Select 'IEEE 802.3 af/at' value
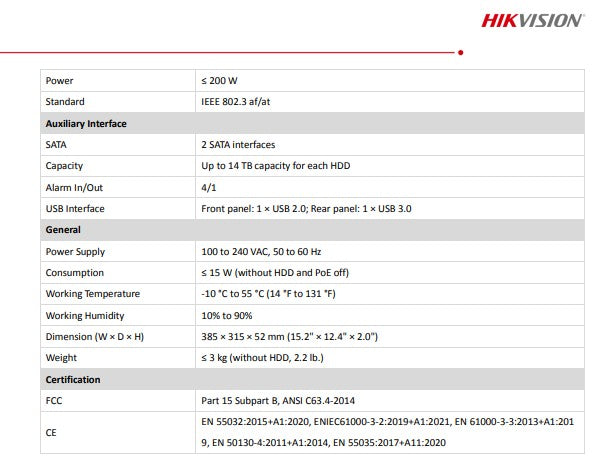This screenshot has width=596, height=471. [x=236, y=102]
